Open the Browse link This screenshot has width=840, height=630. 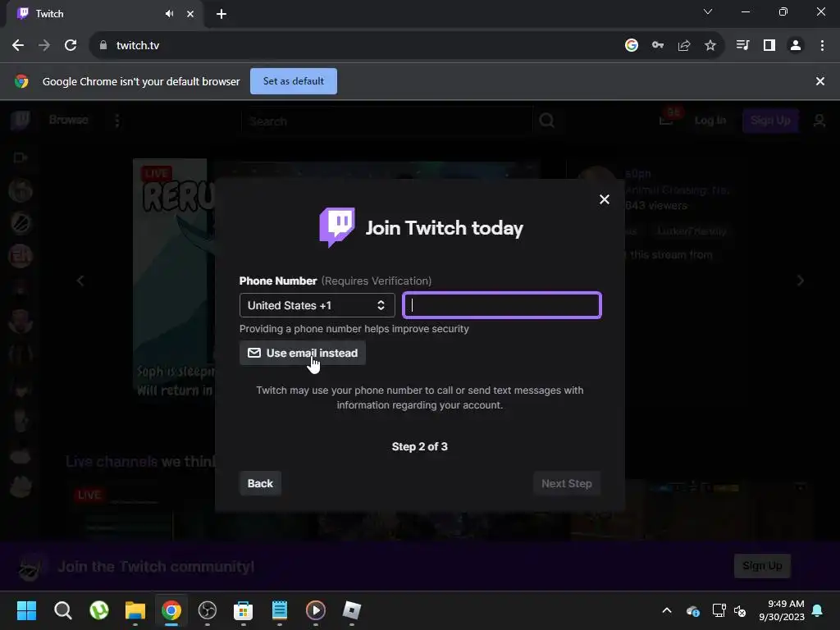coord(69,120)
